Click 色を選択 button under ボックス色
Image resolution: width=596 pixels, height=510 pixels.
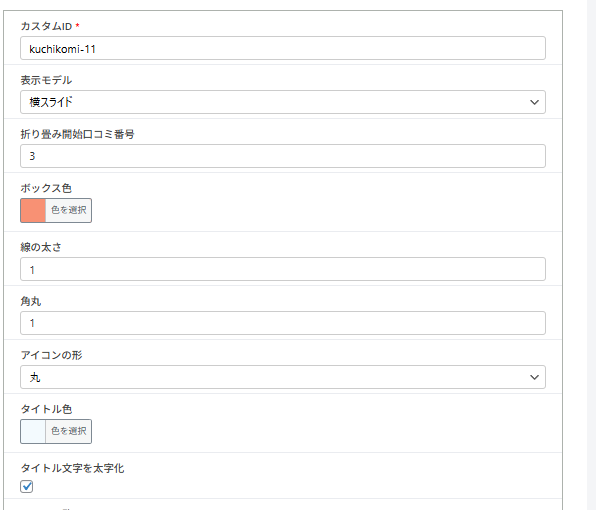coord(69,211)
